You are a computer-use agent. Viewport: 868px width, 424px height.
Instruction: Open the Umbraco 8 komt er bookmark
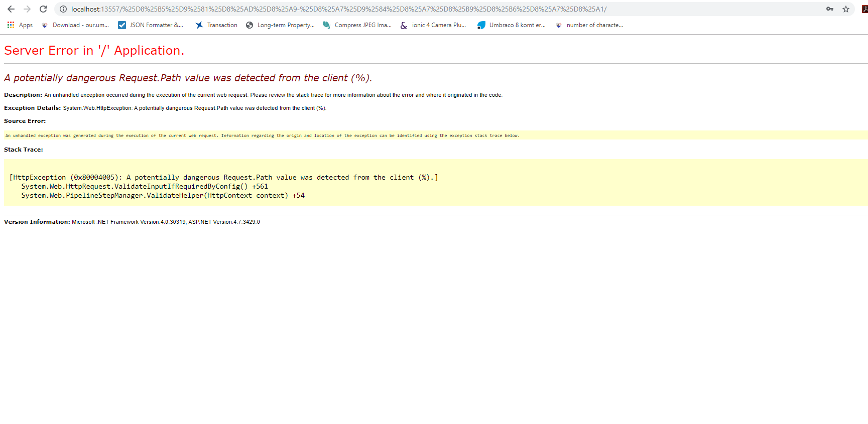click(x=511, y=25)
